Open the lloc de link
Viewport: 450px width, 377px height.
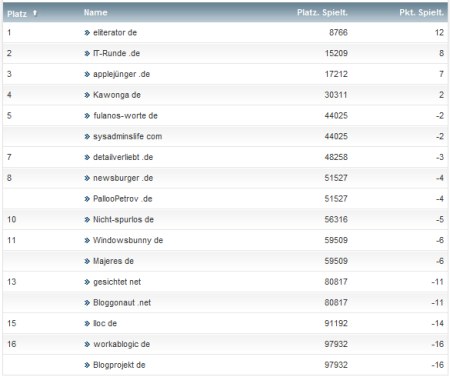tap(105, 323)
